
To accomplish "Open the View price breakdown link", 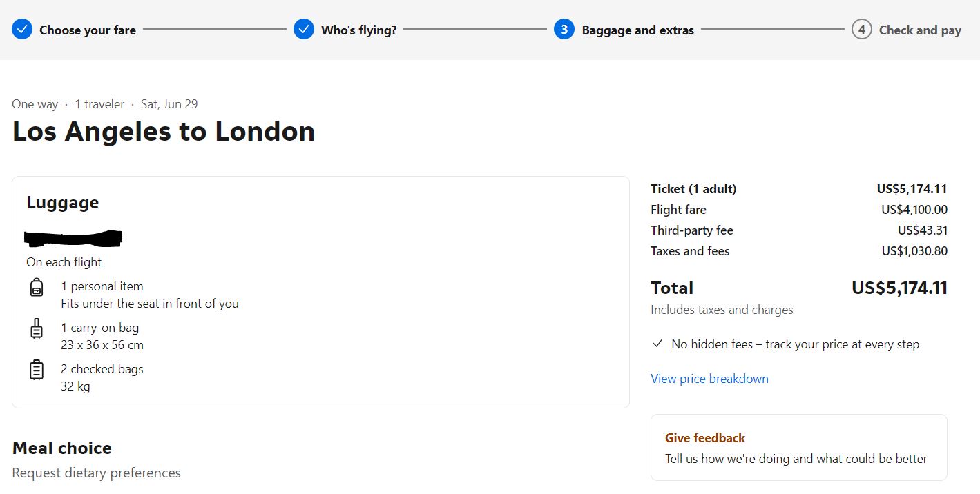I will point(709,379).
